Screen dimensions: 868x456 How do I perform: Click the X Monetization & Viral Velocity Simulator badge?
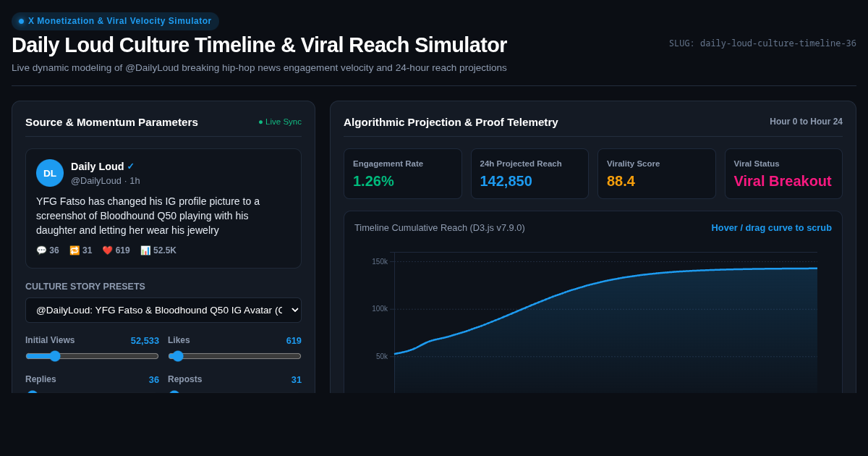click(115, 21)
